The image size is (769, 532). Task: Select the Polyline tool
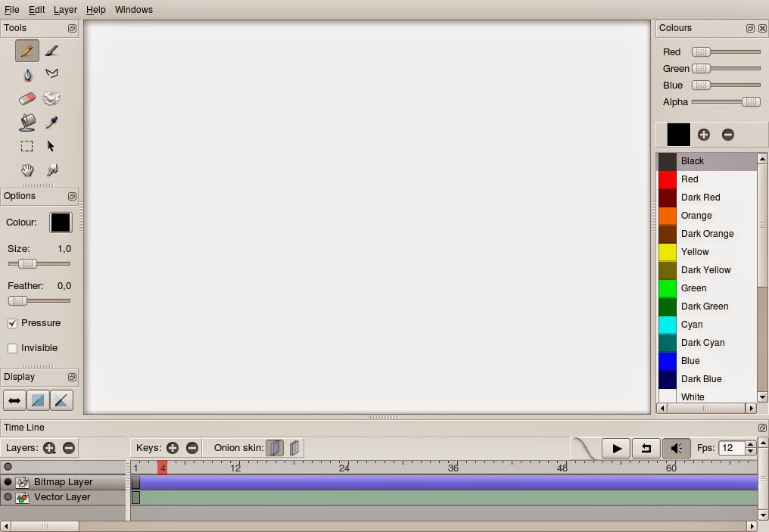tap(51, 73)
